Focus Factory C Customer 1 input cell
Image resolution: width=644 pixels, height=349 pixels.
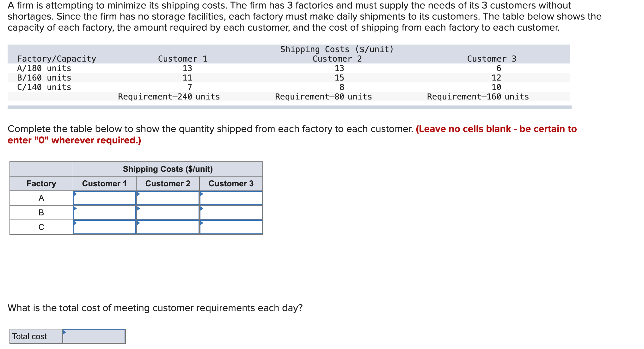(x=105, y=227)
